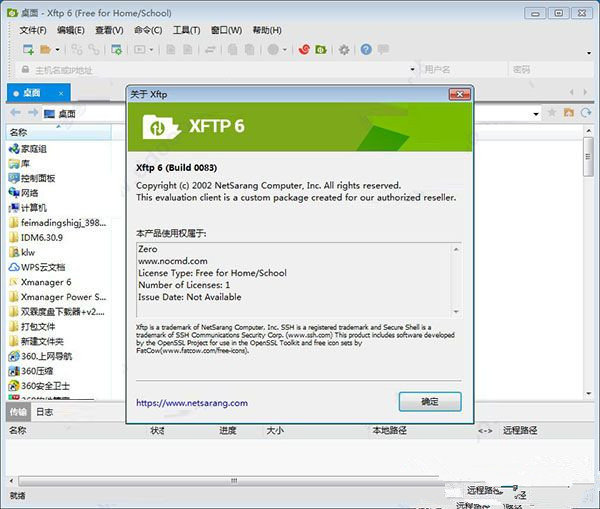Switch to the 日志 tab
This screenshot has height=509, width=600.
click(x=45, y=411)
